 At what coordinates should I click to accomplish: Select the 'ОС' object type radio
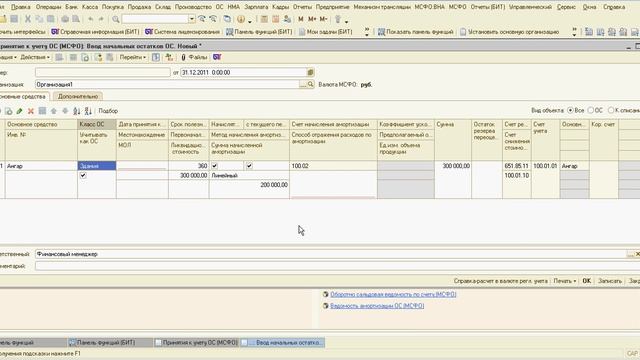pos(590,110)
